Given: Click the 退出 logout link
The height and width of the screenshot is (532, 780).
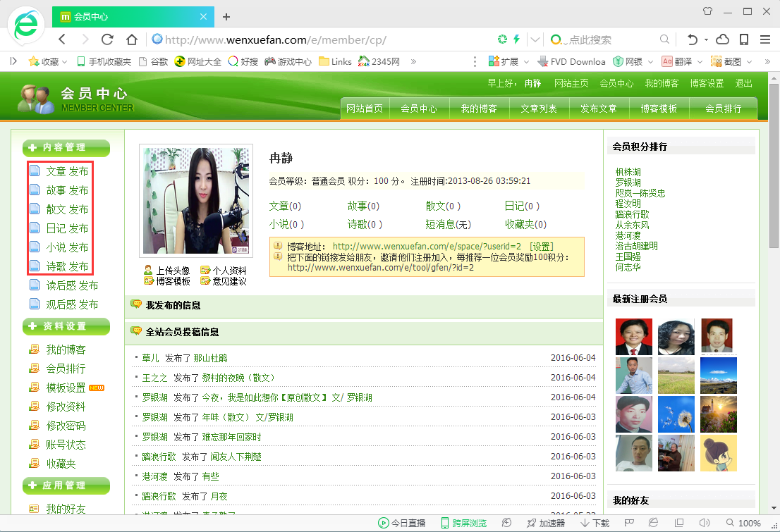Looking at the screenshot, I should 743,83.
